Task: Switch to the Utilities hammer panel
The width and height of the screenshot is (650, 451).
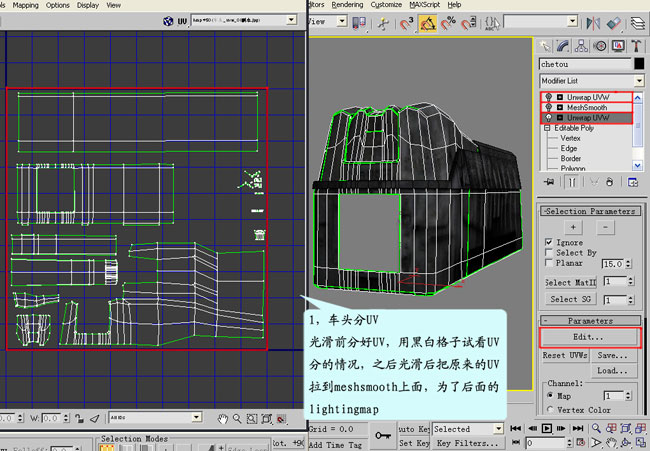Action: (x=636, y=46)
